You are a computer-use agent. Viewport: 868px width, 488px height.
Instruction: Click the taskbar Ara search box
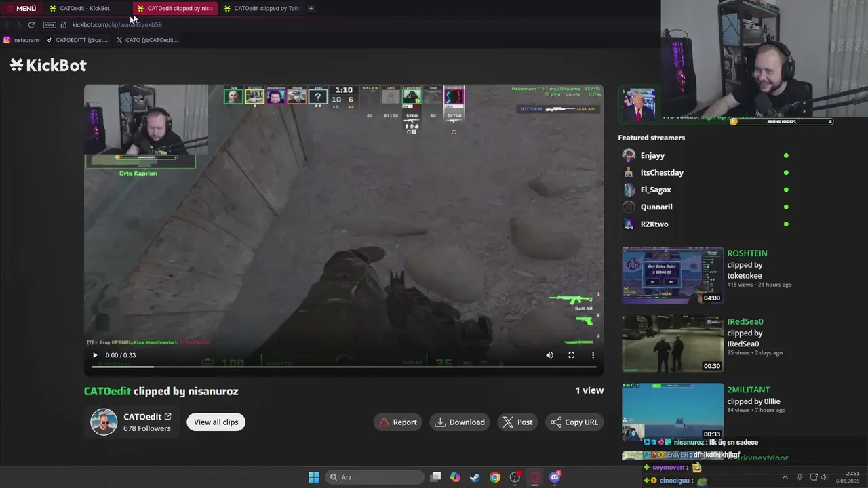[x=375, y=477]
